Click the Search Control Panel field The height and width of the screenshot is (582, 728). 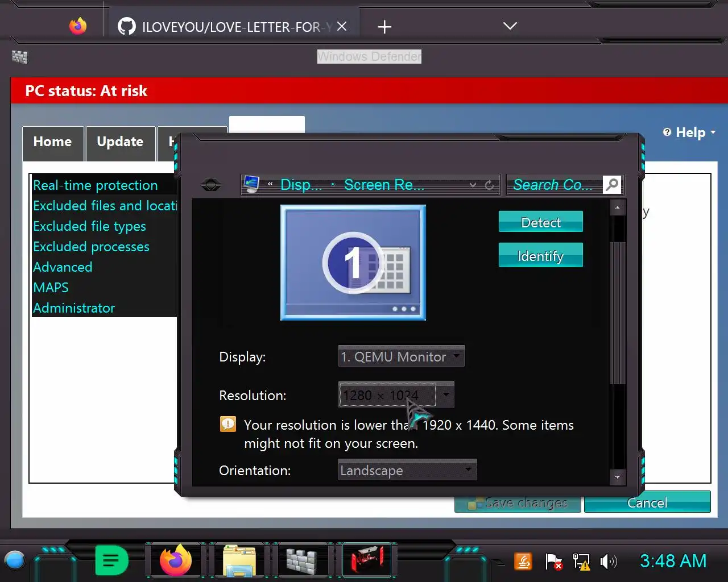point(553,185)
